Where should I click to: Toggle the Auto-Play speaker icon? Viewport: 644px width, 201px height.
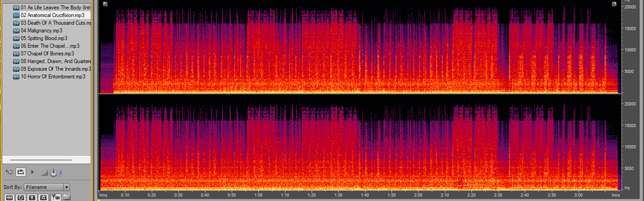9,172
